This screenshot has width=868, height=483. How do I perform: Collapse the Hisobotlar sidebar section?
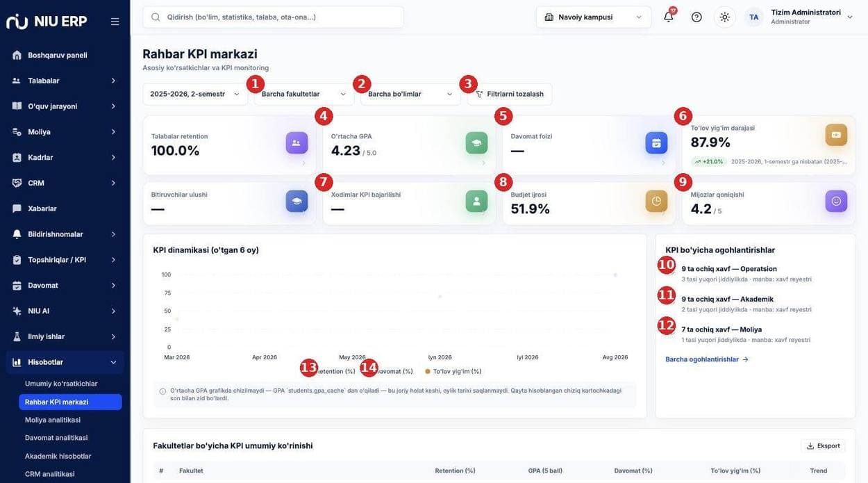coord(65,362)
